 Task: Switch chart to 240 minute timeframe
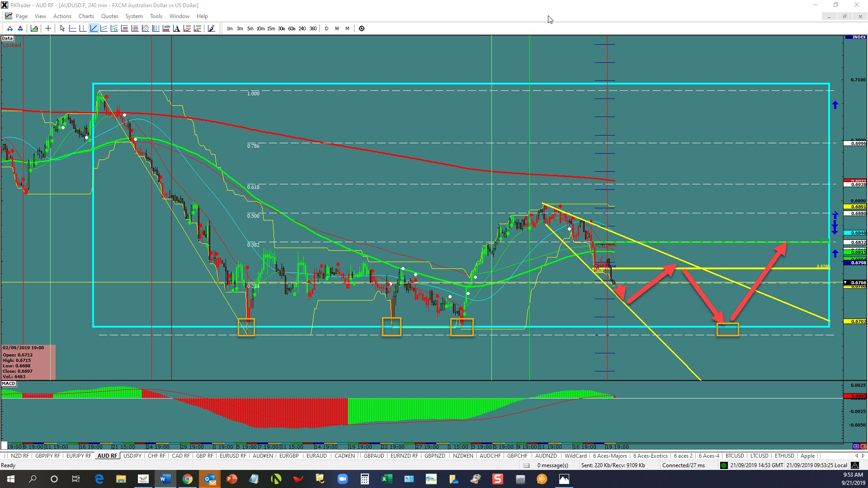pyautogui.click(x=302, y=28)
